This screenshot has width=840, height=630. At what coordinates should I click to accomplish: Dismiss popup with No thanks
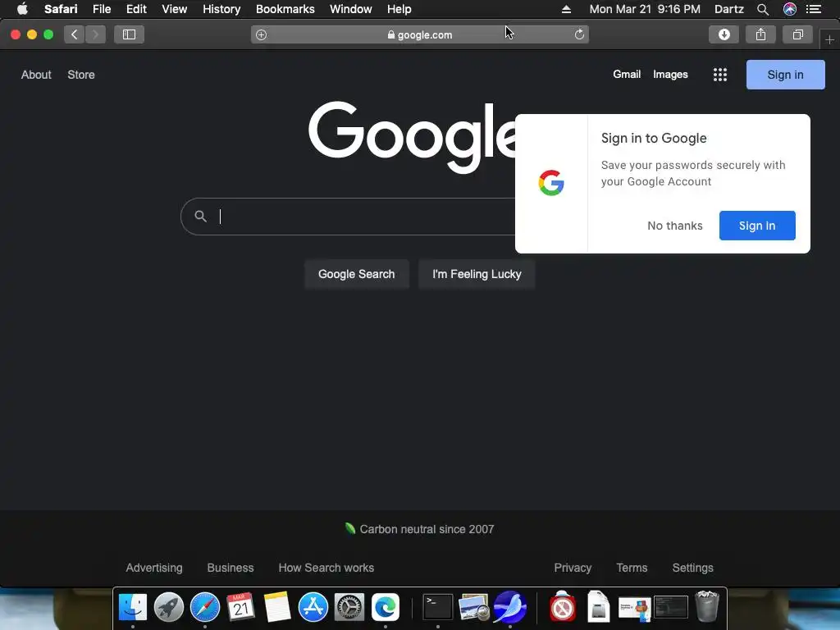[x=675, y=226]
